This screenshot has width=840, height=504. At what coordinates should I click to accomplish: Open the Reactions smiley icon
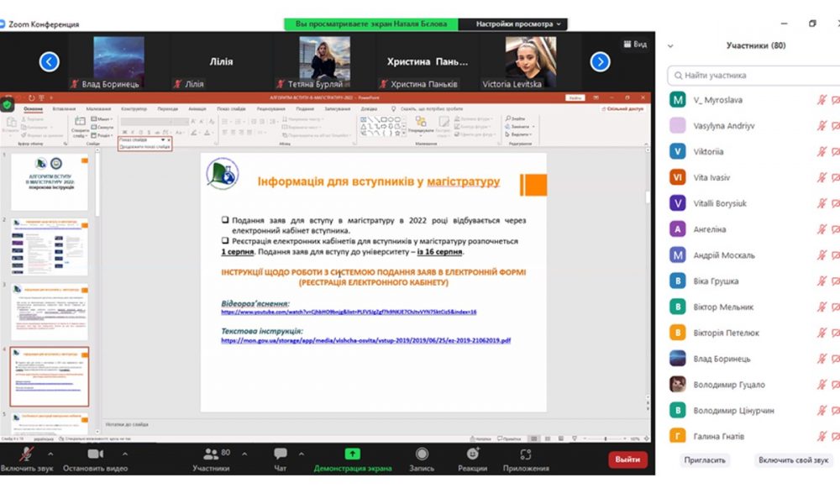pos(472,454)
